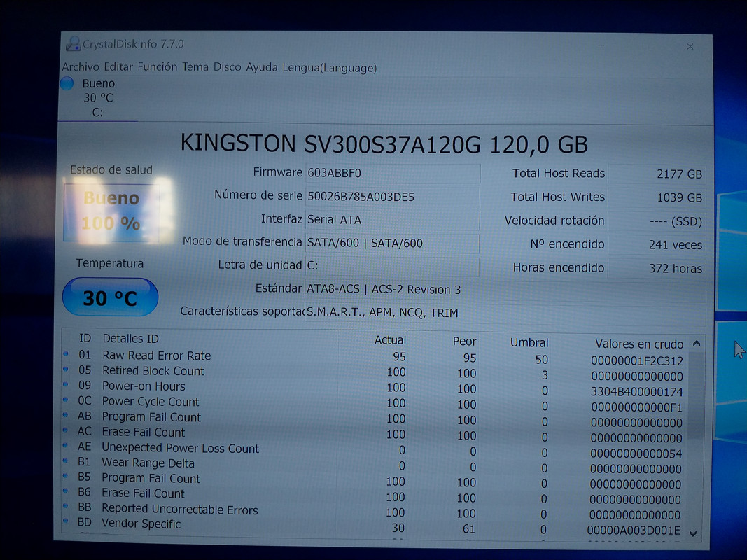747x560 pixels.
Task: Click the scroll down arrow of the SMART list
Action: (x=693, y=534)
